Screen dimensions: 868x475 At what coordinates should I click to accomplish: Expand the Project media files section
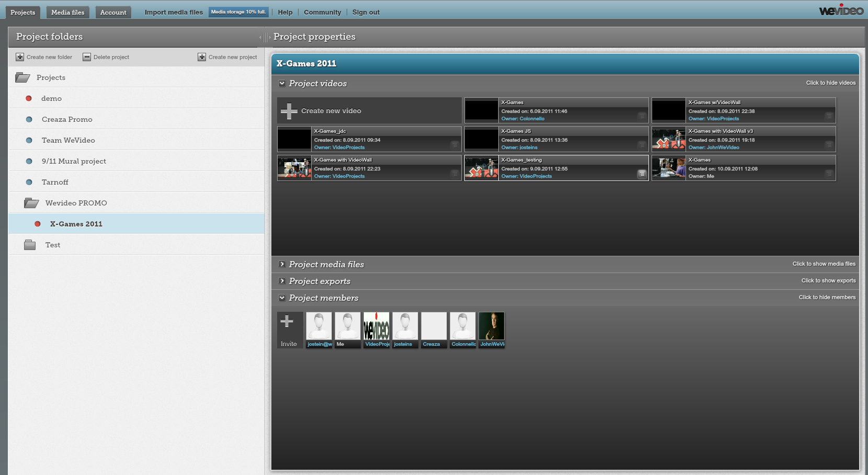pyautogui.click(x=282, y=264)
